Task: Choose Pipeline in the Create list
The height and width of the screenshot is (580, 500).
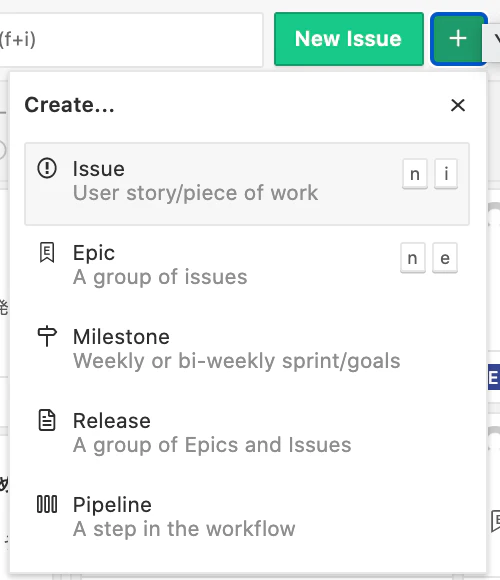Action: (247, 516)
